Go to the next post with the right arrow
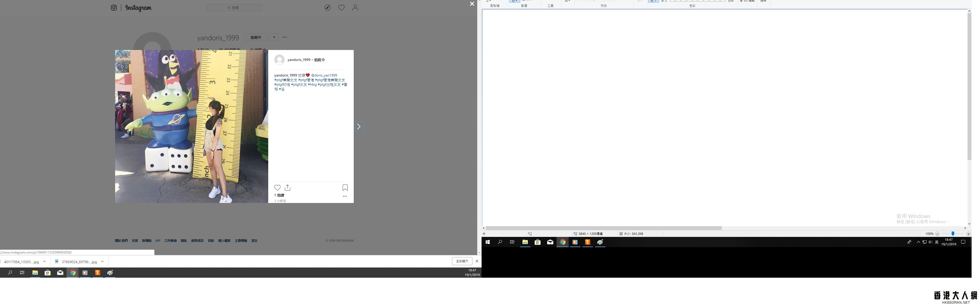980x306 pixels. [359, 126]
